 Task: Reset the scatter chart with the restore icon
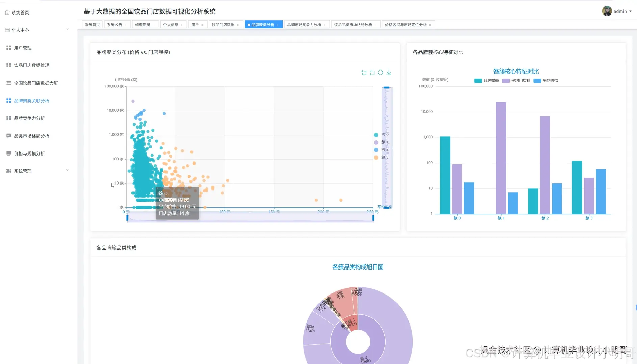point(381,73)
